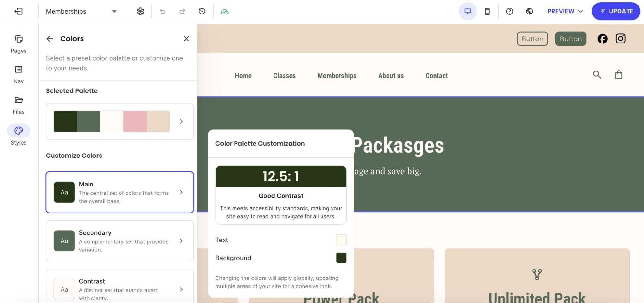
Task: Go back from the Colors panel
Action: 49,39
